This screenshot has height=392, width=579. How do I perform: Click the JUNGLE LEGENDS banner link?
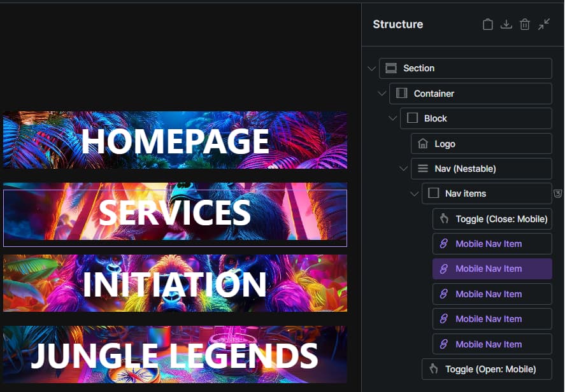[175, 354]
